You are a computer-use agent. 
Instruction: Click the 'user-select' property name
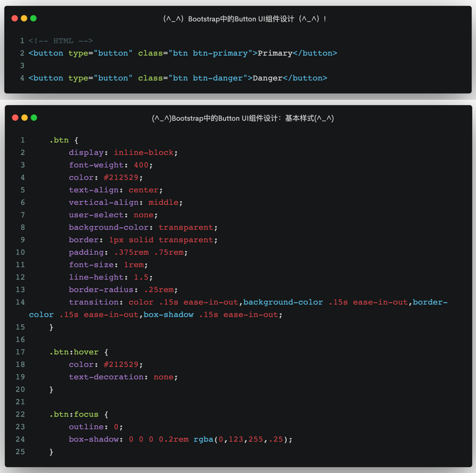pyautogui.click(x=96, y=215)
